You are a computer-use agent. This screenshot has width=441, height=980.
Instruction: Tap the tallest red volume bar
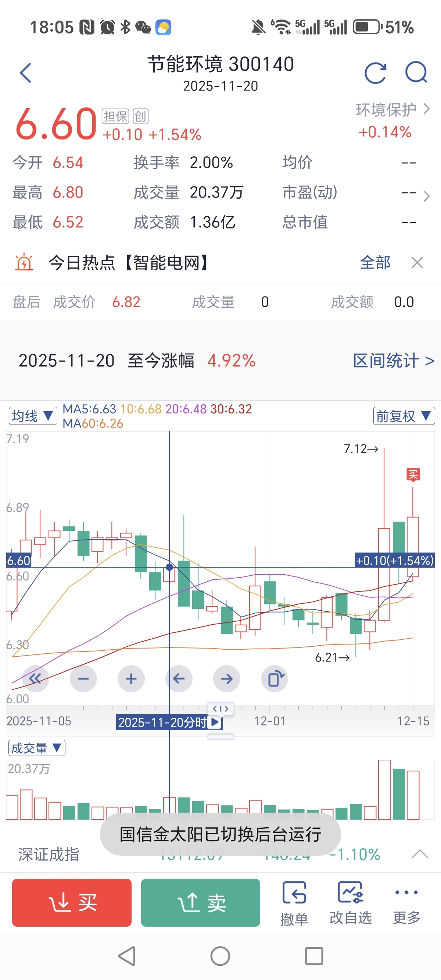pos(384,790)
